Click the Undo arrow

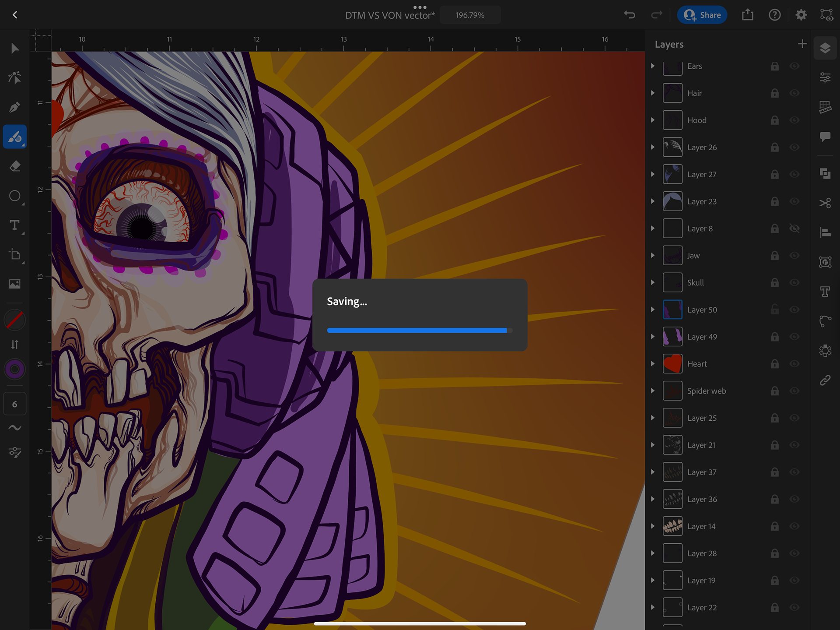click(629, 15)
